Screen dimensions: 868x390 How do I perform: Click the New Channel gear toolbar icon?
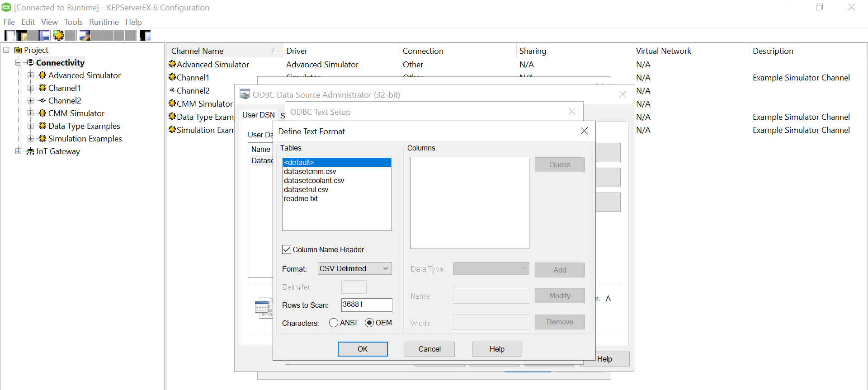58,35
